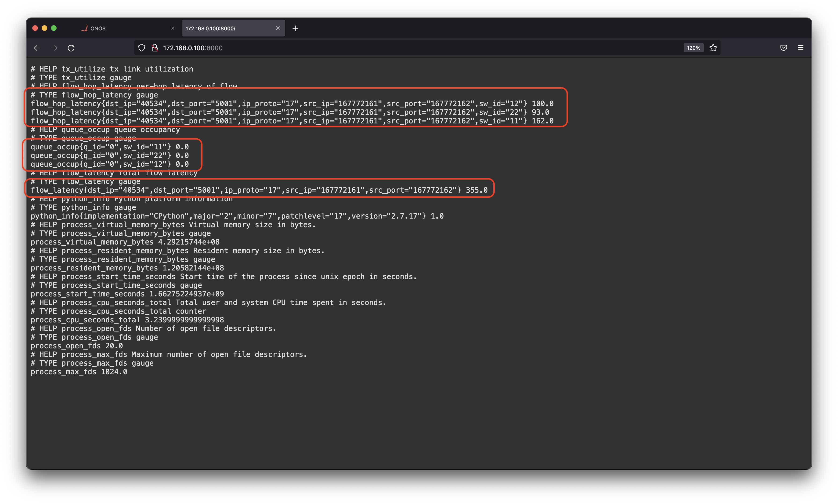Click '# HELP process_max_fds Maximum number' line

tap(169, 355)
